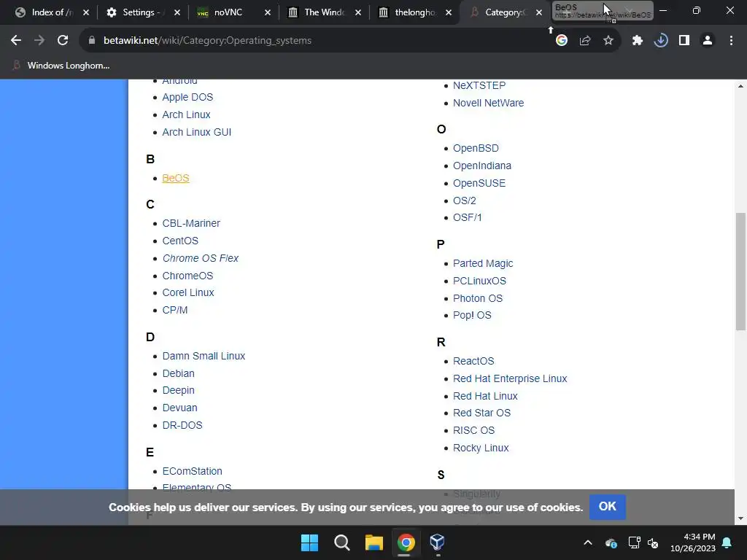Open the Google lens icon in address bar

(562, 41)
